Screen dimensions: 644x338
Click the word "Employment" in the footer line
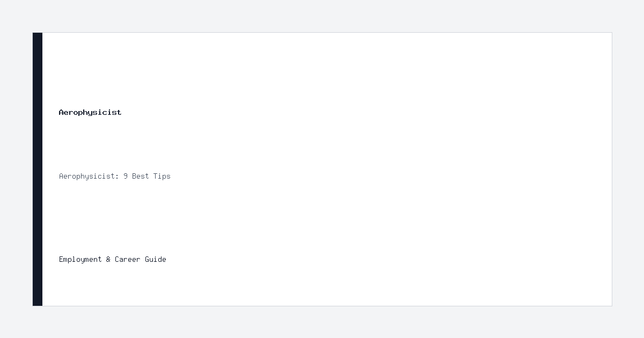(x=80, y=260)
